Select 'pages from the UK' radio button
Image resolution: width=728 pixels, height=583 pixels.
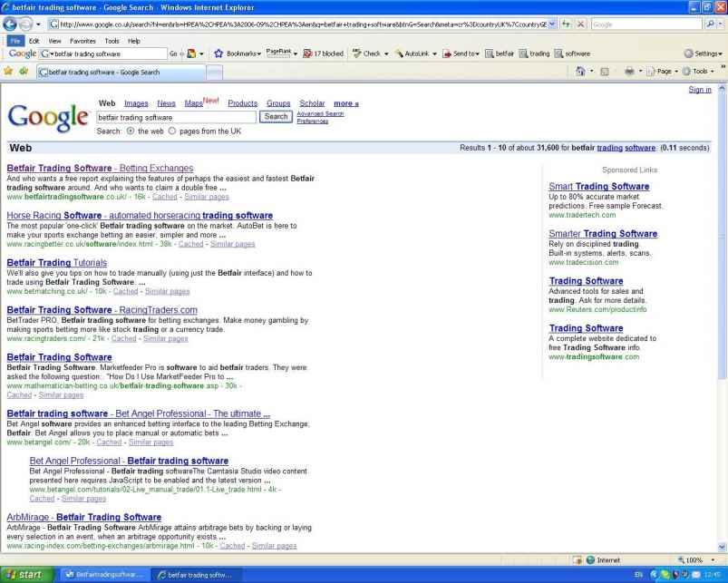[x=173, y=131]
